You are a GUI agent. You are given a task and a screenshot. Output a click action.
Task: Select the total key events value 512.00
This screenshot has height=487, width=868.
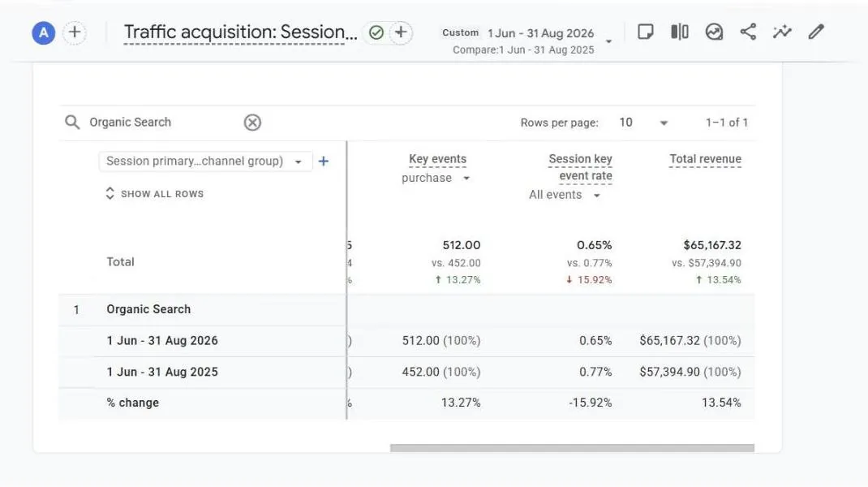461,245
